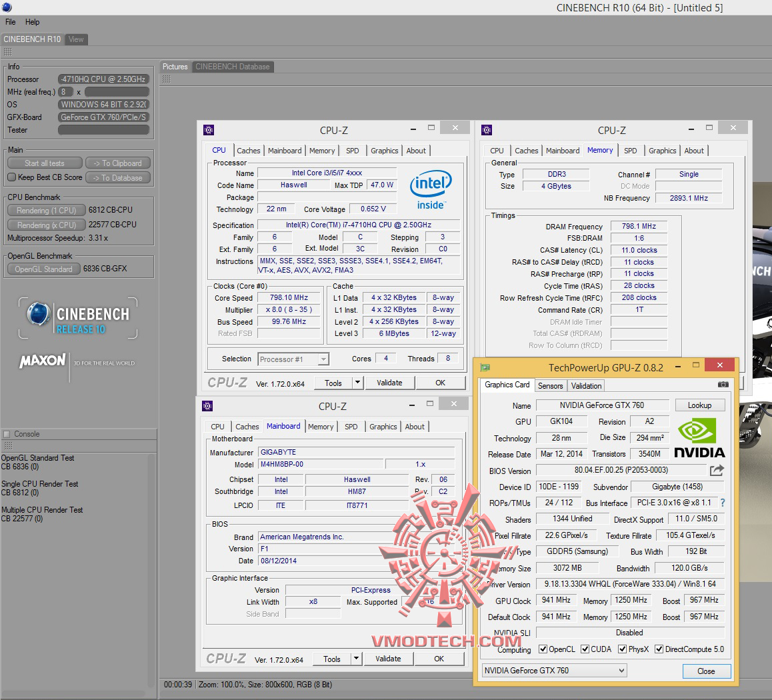Open Graphics tab in CPU-Z Mainboard window

click(x=383, y=427)
